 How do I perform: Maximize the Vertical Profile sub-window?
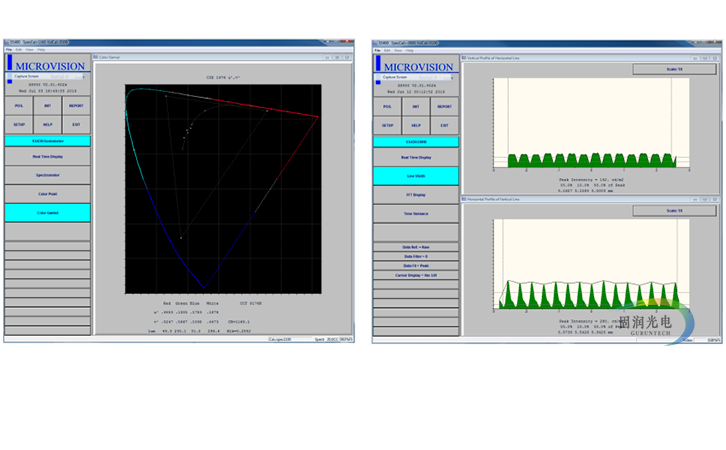coord(705,58)
